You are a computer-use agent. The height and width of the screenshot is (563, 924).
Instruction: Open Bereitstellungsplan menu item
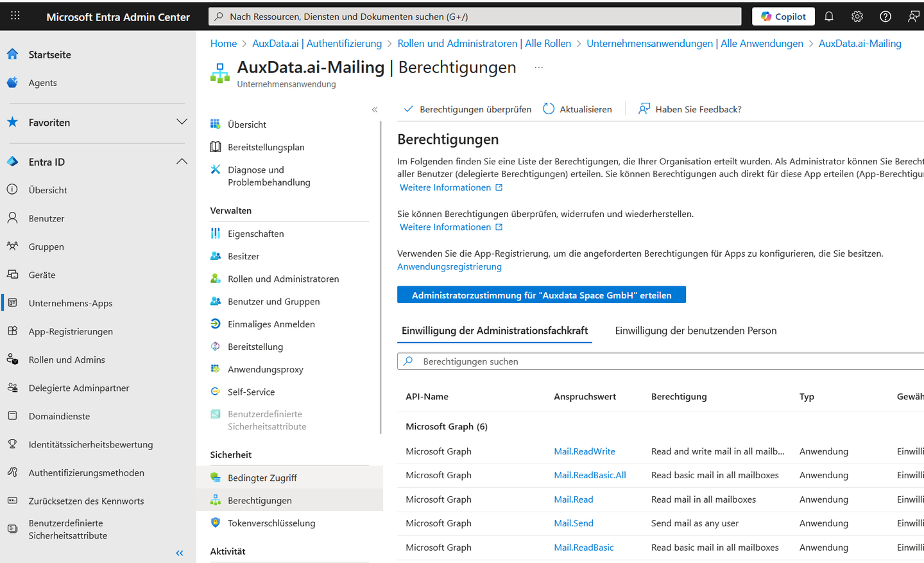click(x=266, y=147)
